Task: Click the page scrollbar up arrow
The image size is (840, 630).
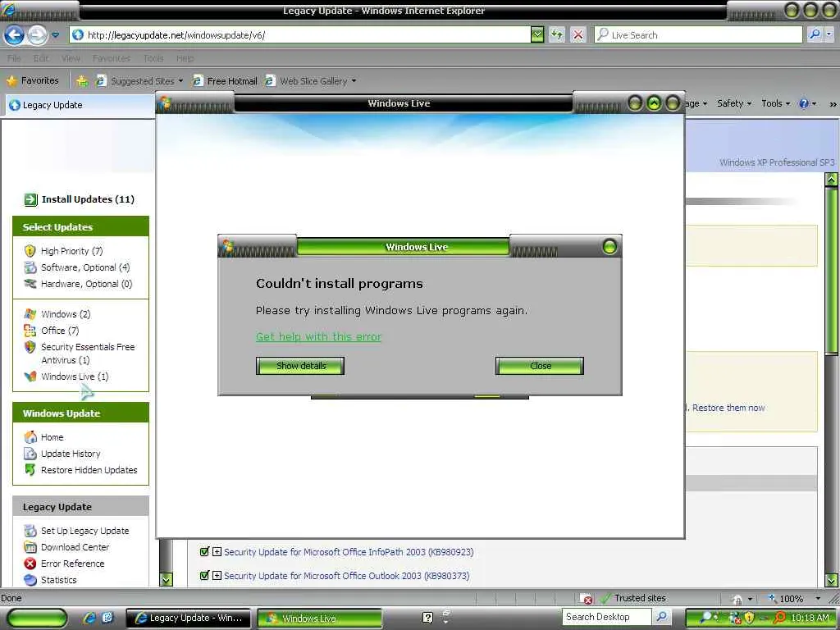Action: pos(832,180)
